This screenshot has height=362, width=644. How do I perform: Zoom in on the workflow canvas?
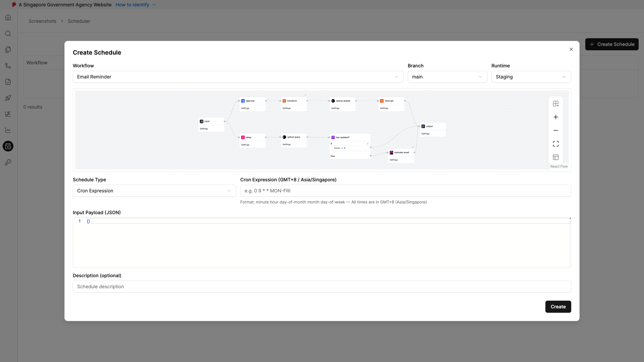[x=556, y=117]
